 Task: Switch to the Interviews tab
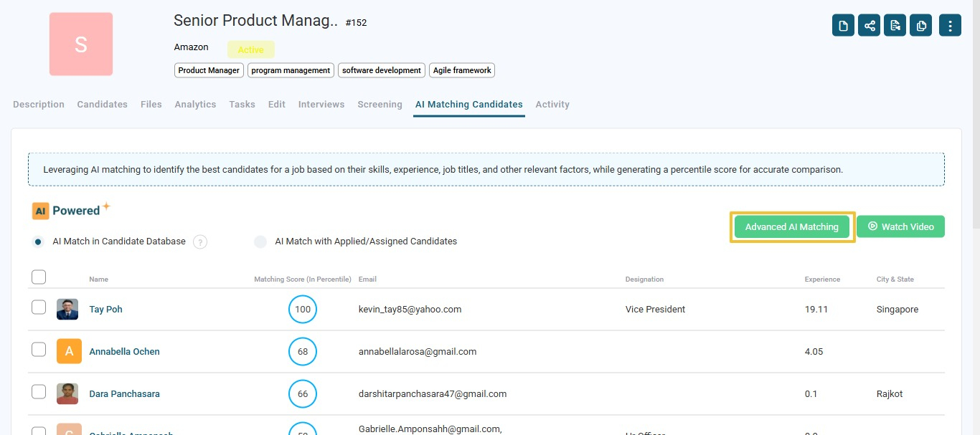[321, 105]
